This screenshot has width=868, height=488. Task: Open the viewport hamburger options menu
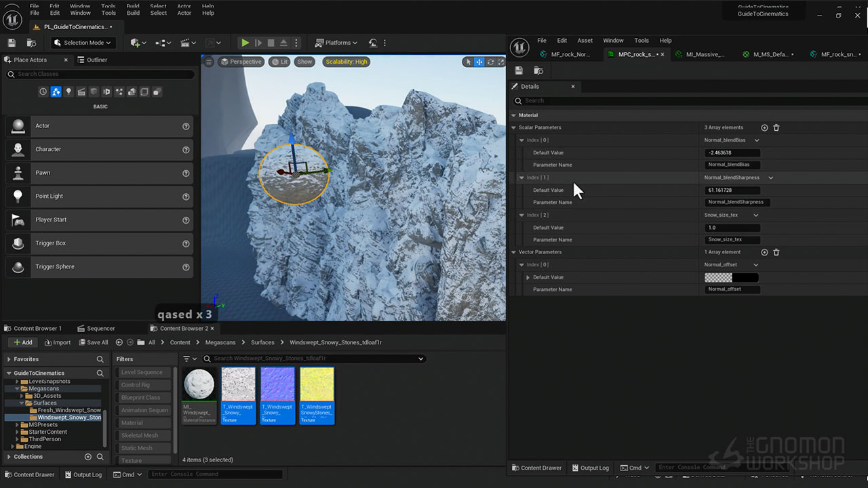(x=209, y=62)
